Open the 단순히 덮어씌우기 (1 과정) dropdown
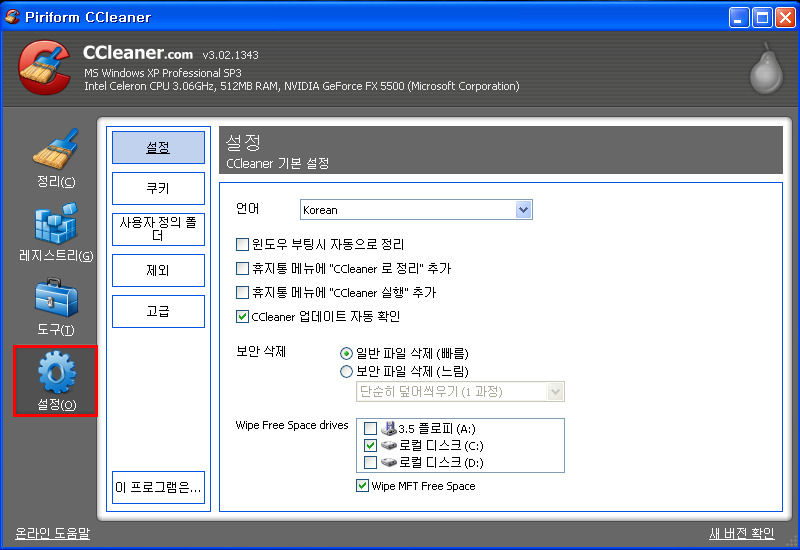Image resolution: width=800 pixels, height=550 pixels. pyautogui.click(x=460, y=391)
